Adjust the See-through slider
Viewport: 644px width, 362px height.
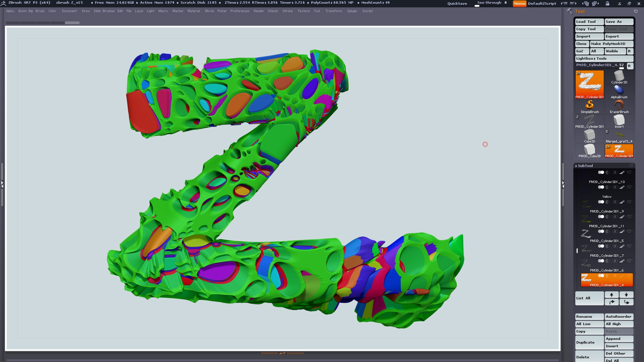tap(492, 3)
